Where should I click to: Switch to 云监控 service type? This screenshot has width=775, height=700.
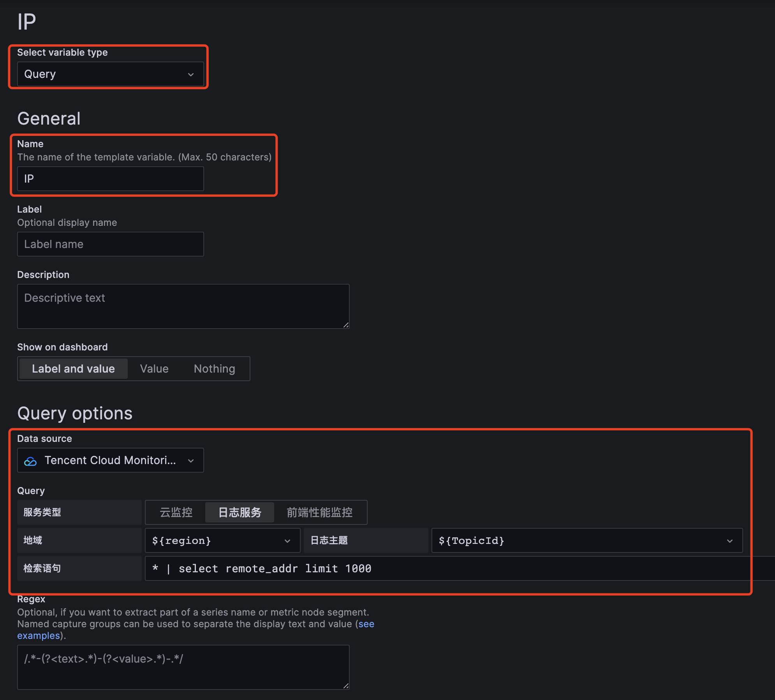[x=176, y=512]
